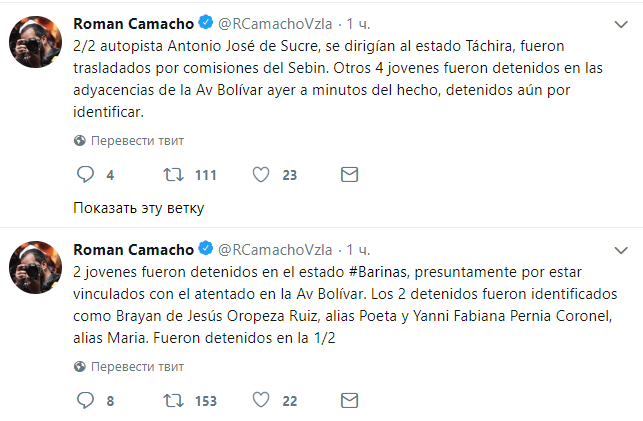Viewport: 643px width, 421px height.
Task: Retweet the first tweet with 111 retweets
Action: click(175, 175)
